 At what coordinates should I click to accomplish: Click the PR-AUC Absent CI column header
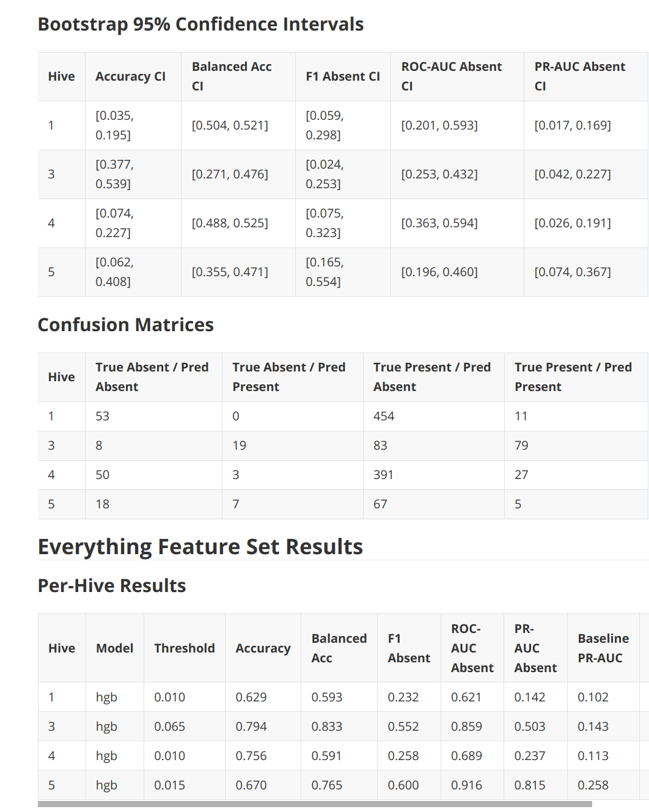(586, 76)
